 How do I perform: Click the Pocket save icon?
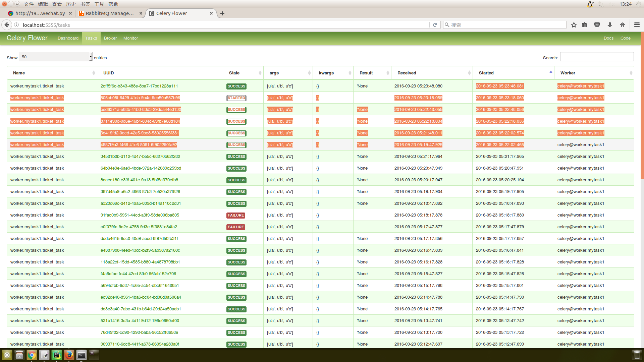coord(597,25)
